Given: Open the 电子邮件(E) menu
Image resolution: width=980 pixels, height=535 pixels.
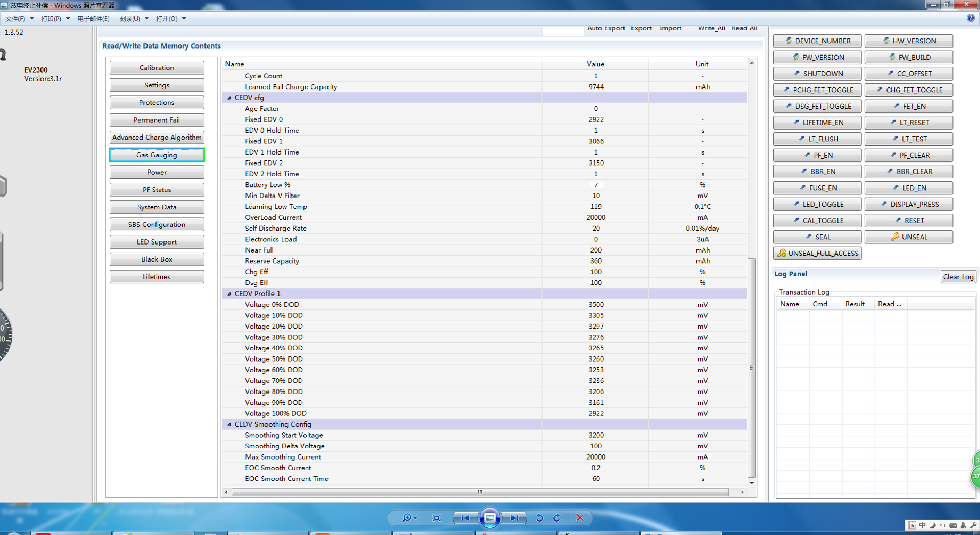Looking at the screenshot, I should 93,19.
